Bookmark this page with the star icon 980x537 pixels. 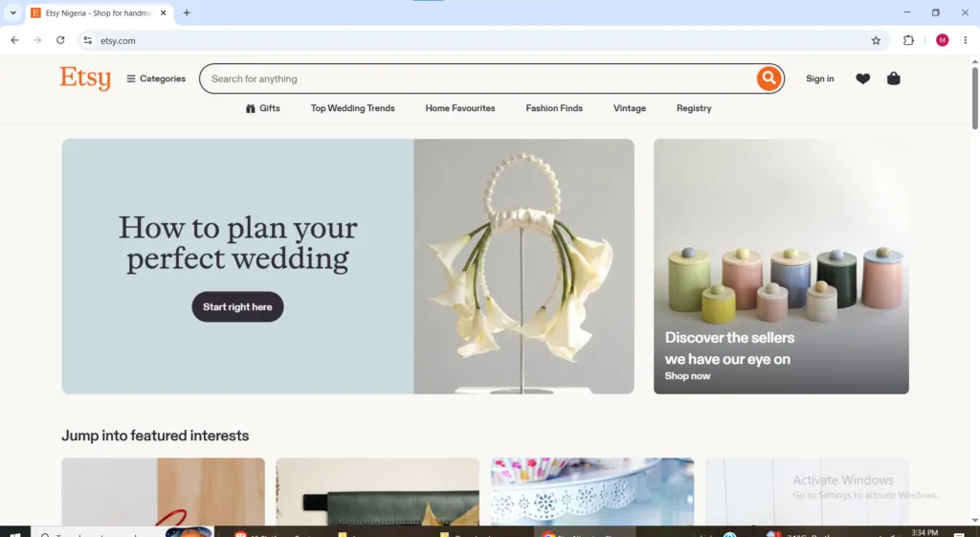click(x=876, y=40)
